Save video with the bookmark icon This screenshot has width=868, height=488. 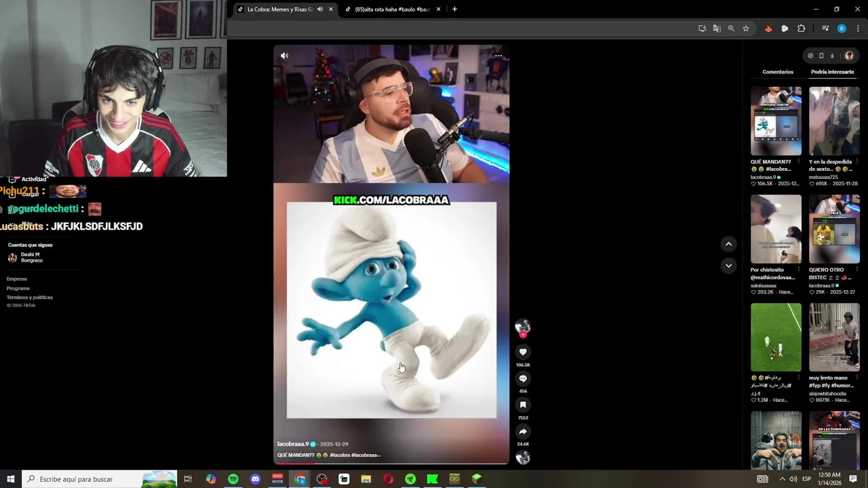point(523,405)
